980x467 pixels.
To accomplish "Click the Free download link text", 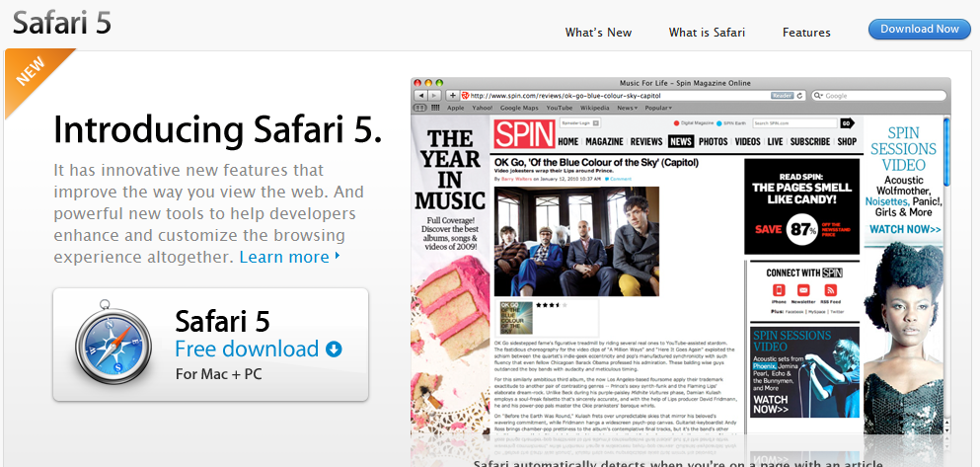I will 247,349.
